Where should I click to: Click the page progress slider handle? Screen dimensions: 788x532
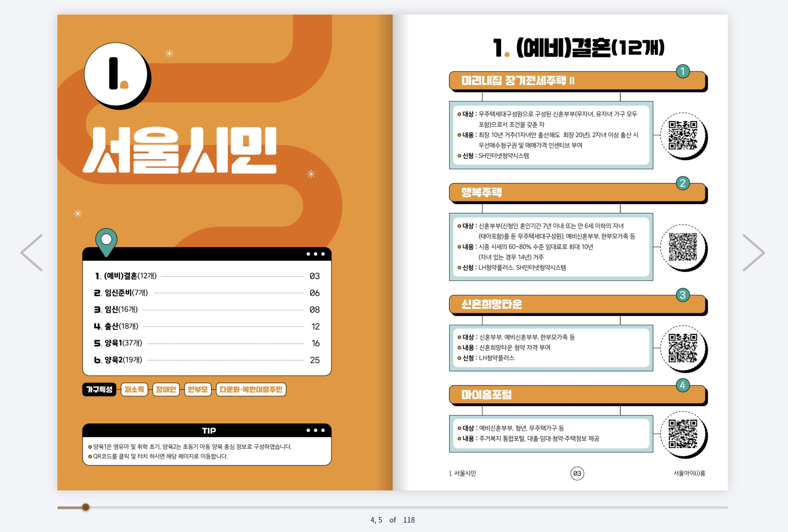tap(86, 507)
